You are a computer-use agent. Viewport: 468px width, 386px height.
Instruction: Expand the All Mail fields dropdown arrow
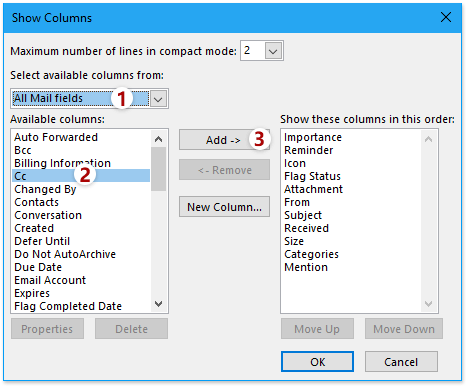[x=158, y=99]
